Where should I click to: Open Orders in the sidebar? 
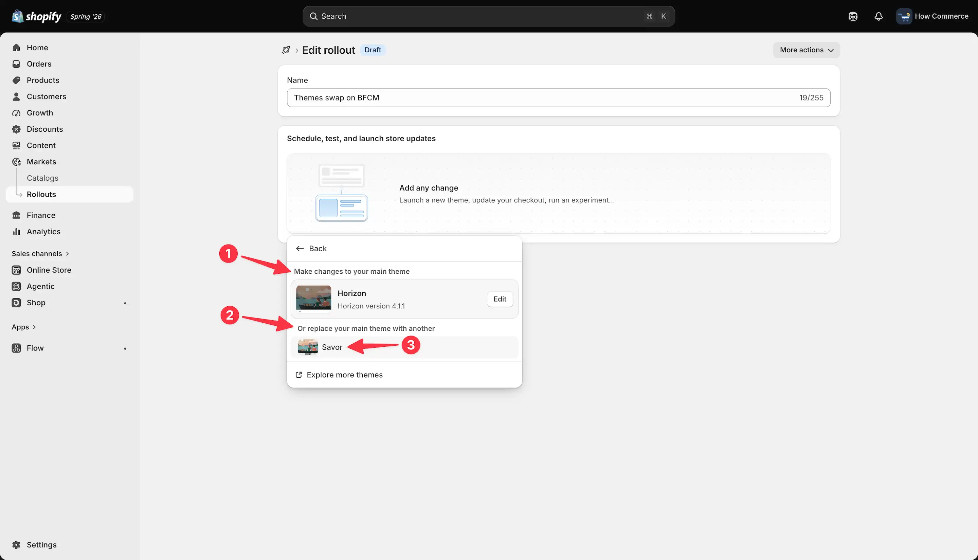(x=70, y=64)
